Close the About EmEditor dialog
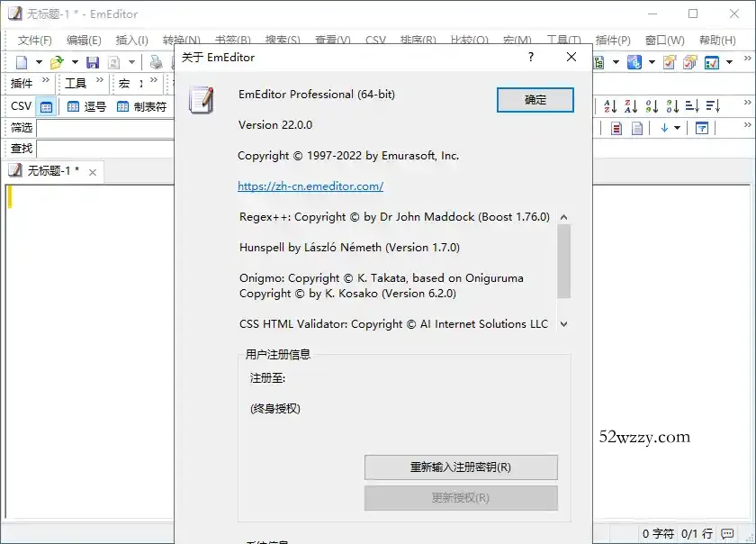Viewport: 756px width, 544px height. point(571,57)
